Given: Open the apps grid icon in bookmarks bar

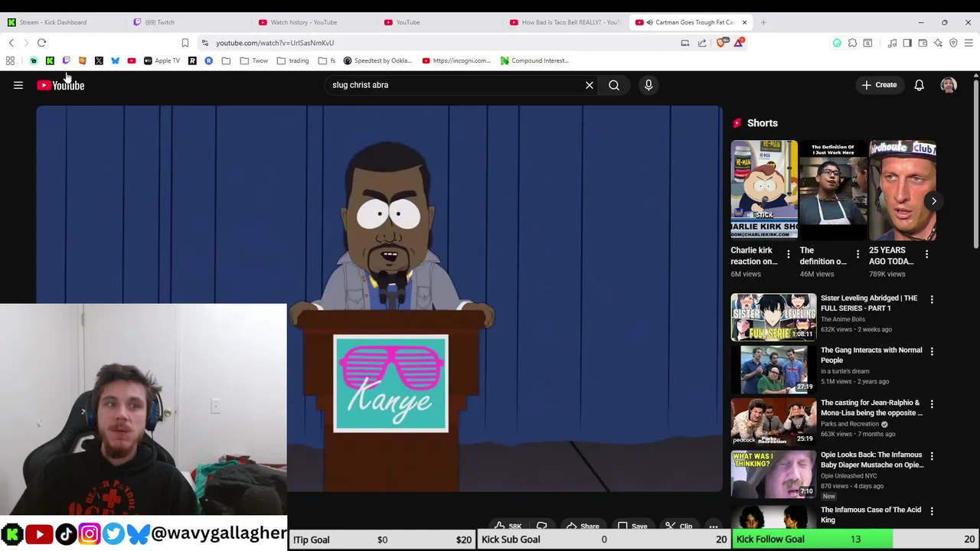Looking at the screenshot, I should tap(10, 60).
